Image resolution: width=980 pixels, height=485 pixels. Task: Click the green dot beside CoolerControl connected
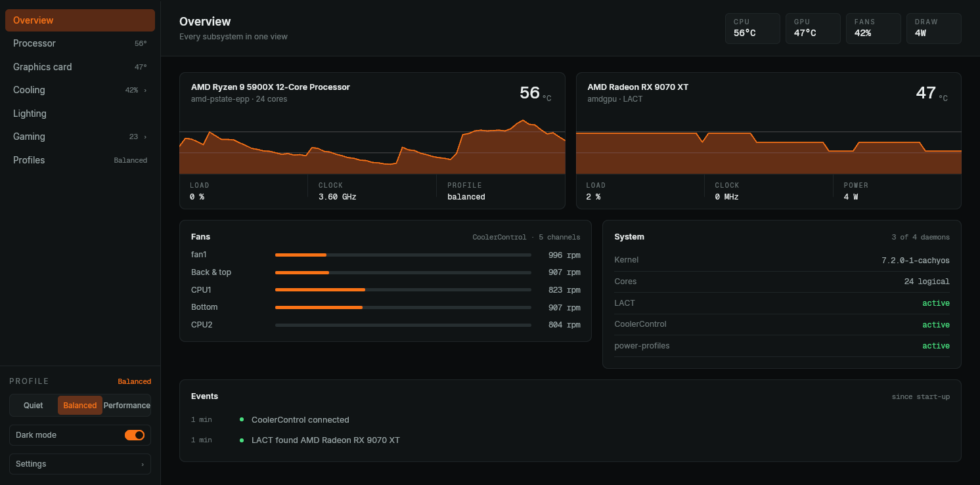[242, 419]
